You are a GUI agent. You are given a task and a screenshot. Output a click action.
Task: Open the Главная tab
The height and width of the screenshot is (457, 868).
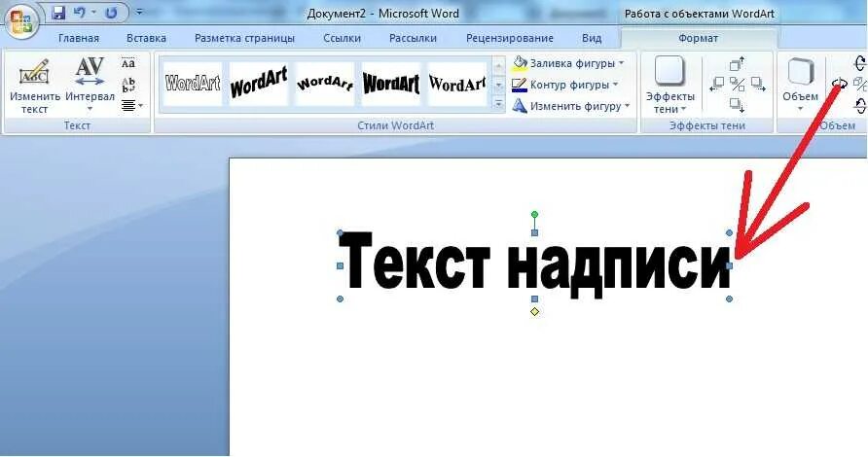click(79, 38)
